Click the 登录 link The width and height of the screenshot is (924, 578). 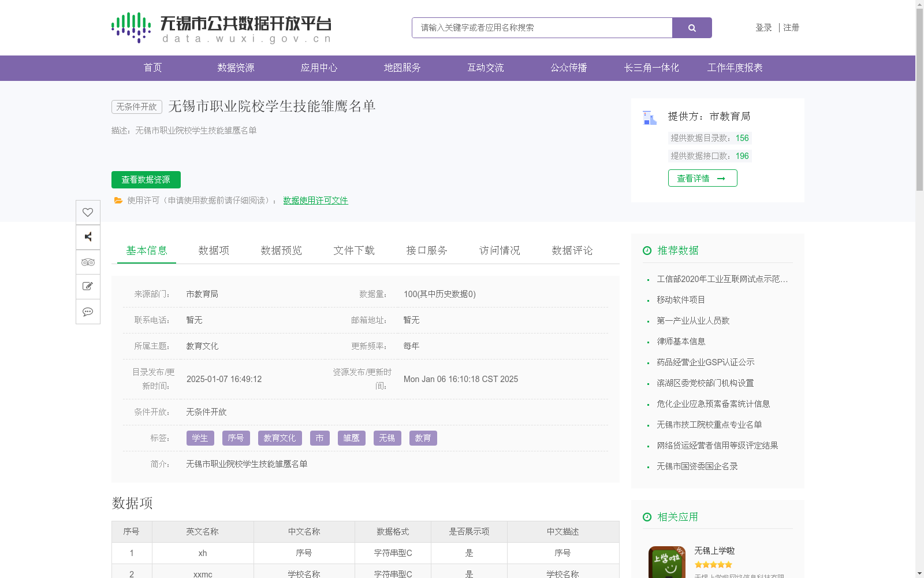(x=763, y=28)
